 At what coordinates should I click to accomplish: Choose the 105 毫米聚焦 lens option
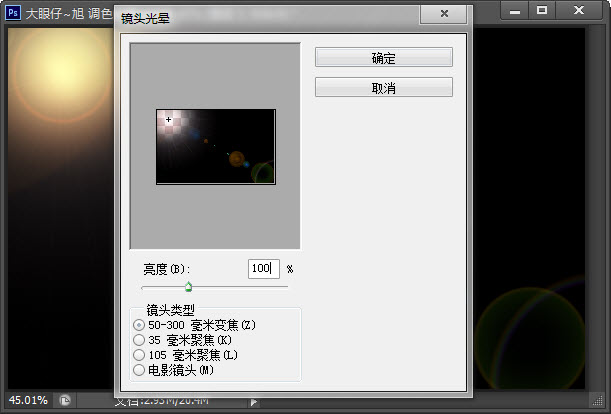(x=139, y=355)
